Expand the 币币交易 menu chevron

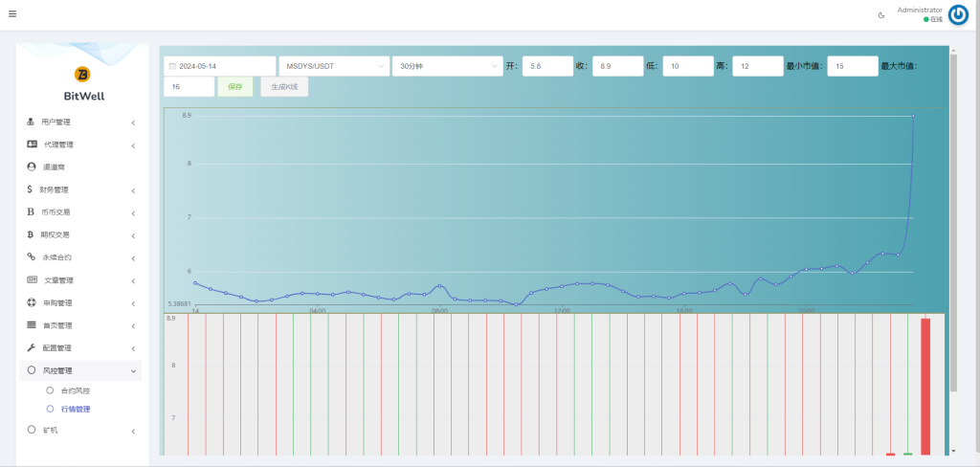(133, 212)
